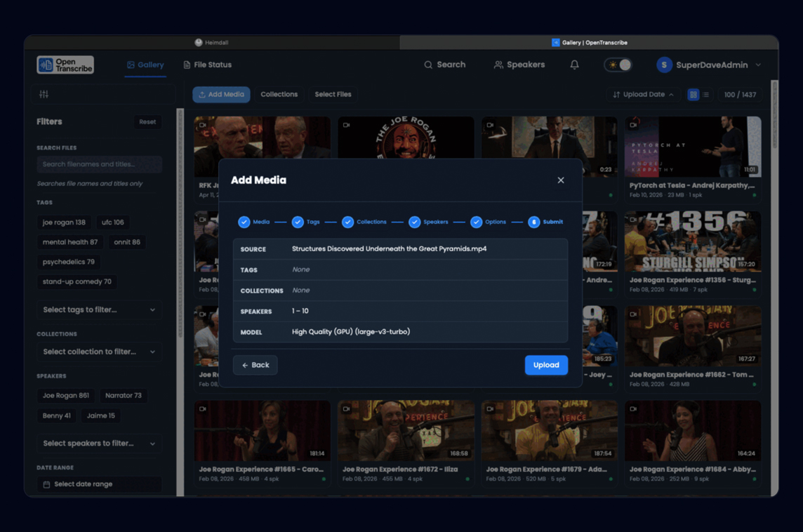The width and height of the screenshot is (803, 532).
Task: Open the Upload Date sort dropdown
Action: 643,95
